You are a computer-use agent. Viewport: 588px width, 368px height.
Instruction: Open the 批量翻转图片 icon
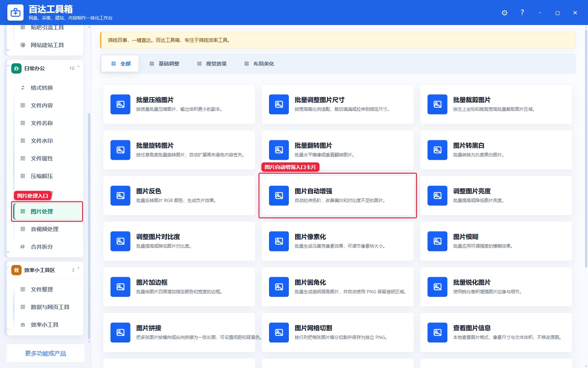[279, 150]
